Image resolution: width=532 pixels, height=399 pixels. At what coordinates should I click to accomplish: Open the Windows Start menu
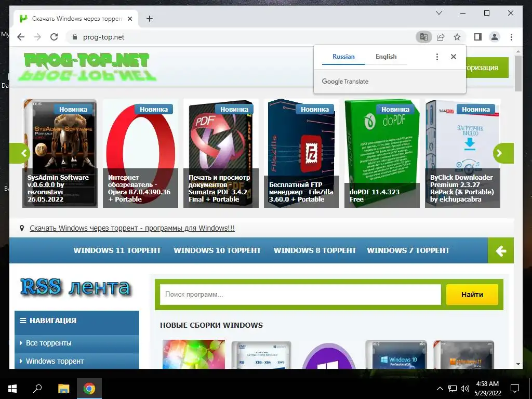click(12, 389)
